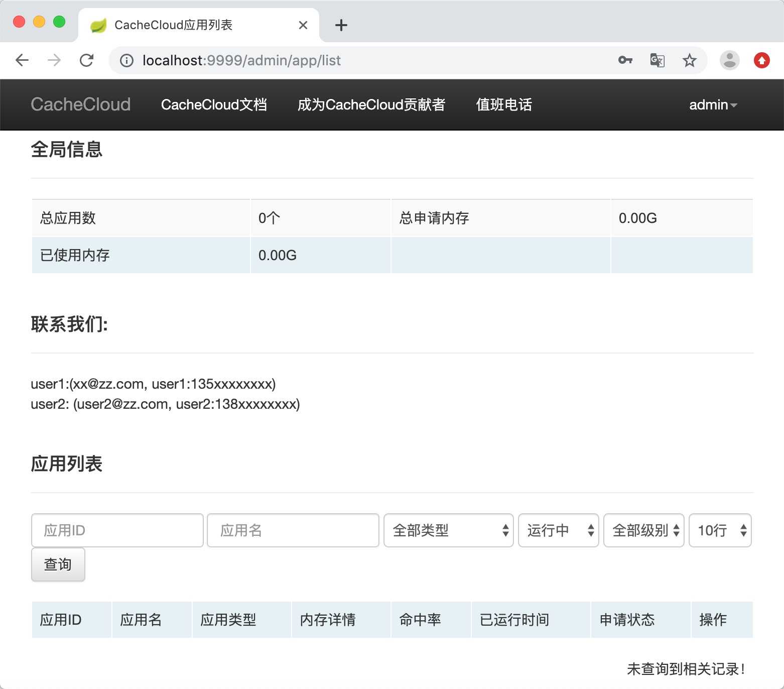Click the 未查询到相关记录 message
784x689 pixels.
click(686, 669)
